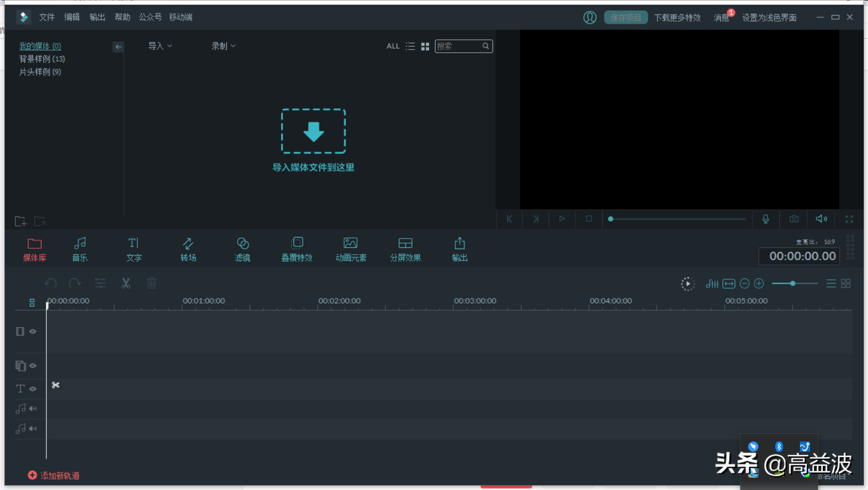Open the 滤镜 filters panel
Screen dimensions: 868x490
(242, 249)
